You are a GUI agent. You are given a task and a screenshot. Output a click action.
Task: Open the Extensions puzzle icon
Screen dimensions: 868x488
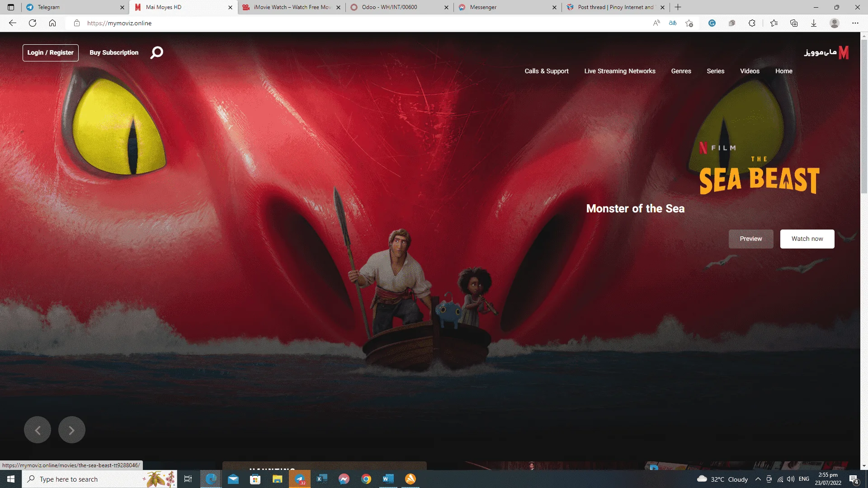point(752,23)
